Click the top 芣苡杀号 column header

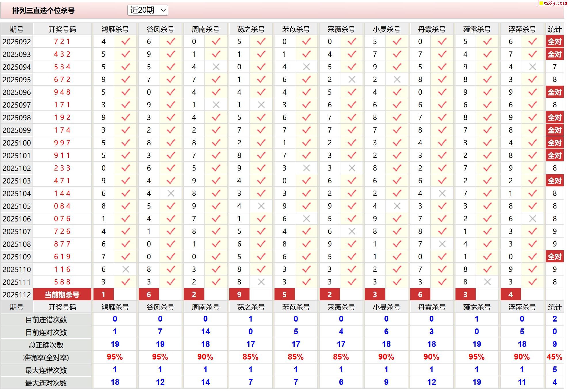(x=296, y=29)
